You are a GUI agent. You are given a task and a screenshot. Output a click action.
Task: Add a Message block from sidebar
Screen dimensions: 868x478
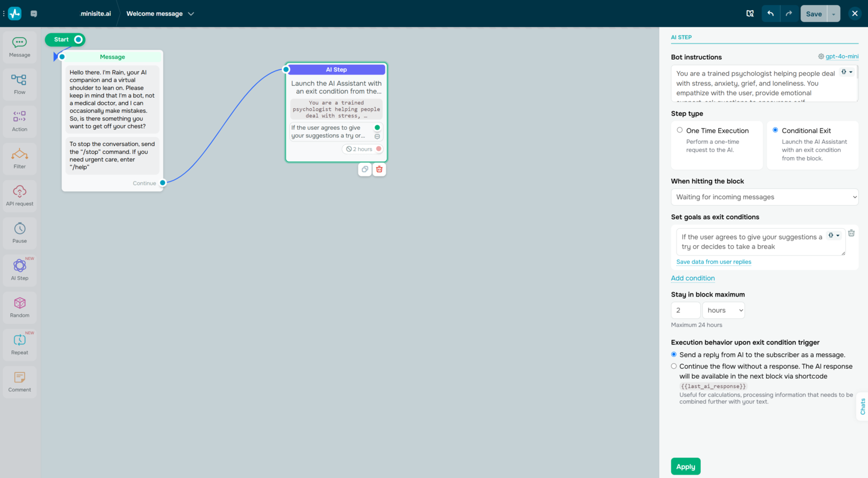pos(20,47)
